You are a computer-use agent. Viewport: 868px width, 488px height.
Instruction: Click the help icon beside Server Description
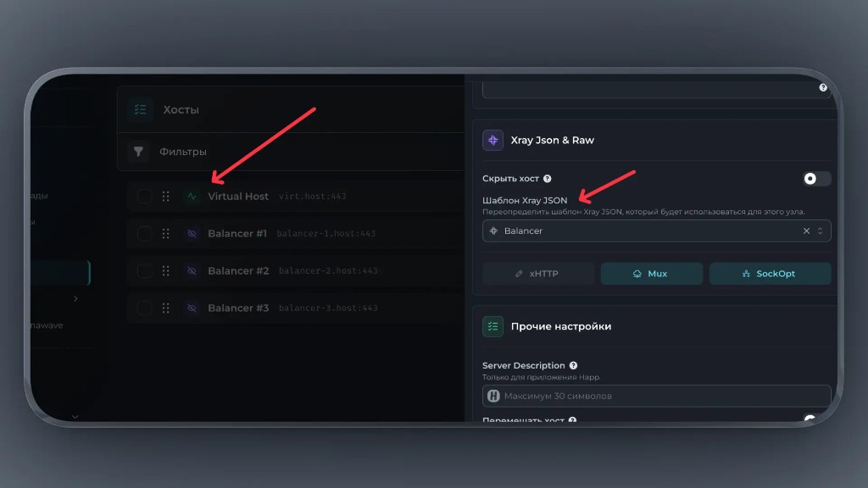574,366
